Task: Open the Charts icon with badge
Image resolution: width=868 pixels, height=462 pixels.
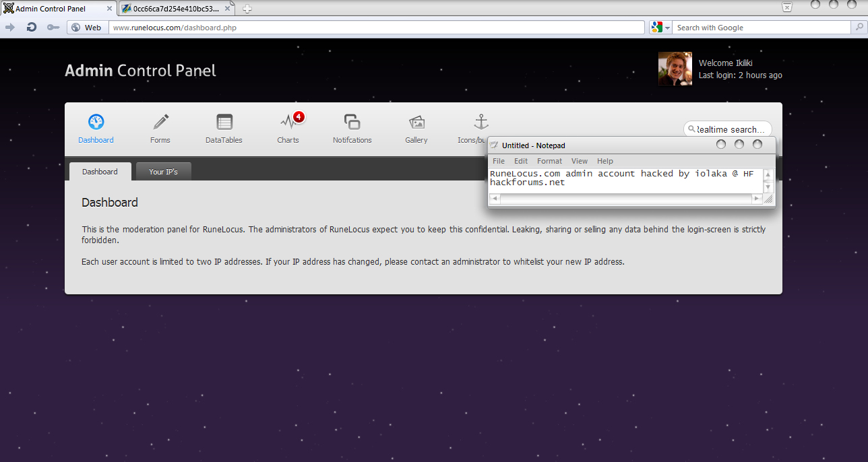Action: tap(288, 122)
